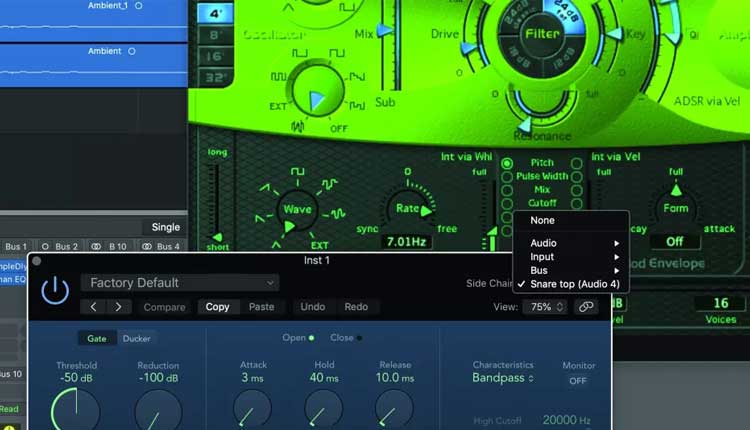Select Pitch right radio button

point(577,164)
